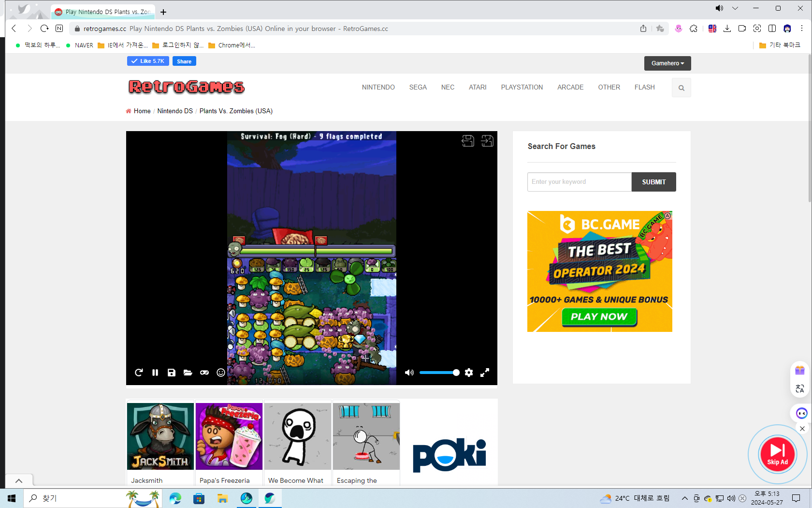This screenshot has width=812, height=508.
Task: Click the Facebook Like button
Action: 148,61
